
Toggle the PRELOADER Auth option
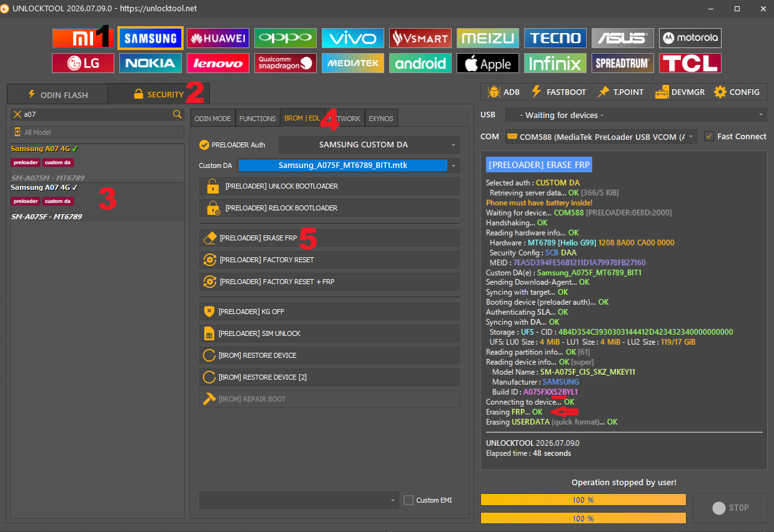coord(232,145)
